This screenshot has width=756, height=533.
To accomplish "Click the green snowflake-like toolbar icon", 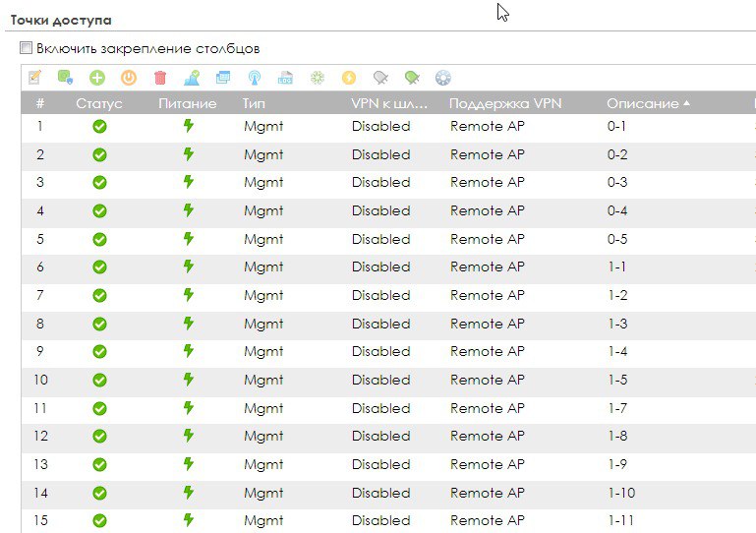I will (x=318, y=78).
